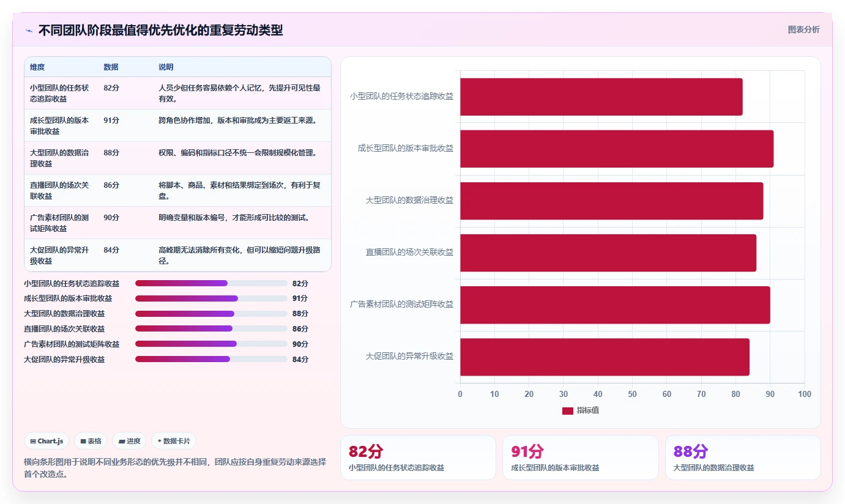Screen dimensions: 845x504
Task: Select table cell 大促团队的异常升级收益
Action: [60, 255]
